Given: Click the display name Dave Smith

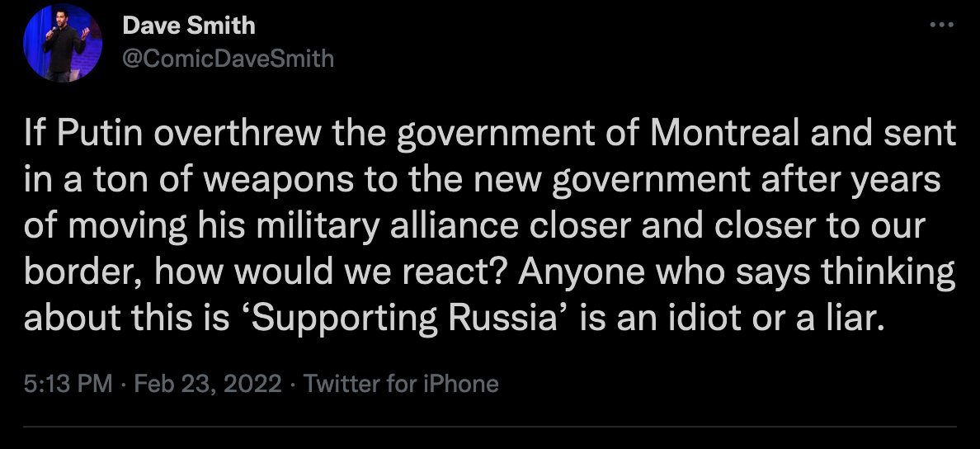Looking at the screenshot, I should pos(188,26).
